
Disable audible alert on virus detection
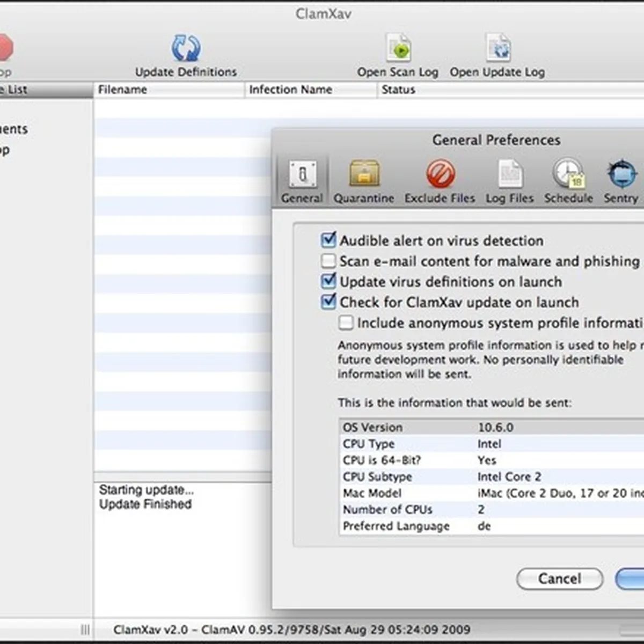pyautogui.click(x=328, y=240)
